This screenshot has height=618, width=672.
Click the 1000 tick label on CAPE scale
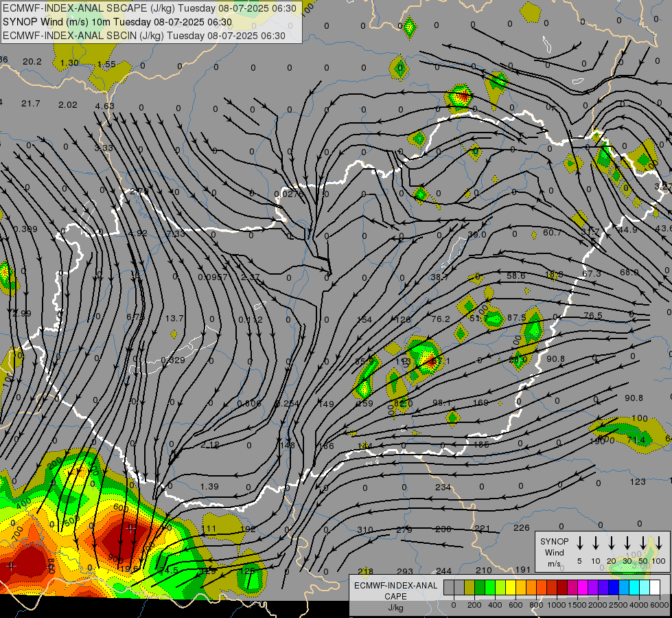(557, 605)
